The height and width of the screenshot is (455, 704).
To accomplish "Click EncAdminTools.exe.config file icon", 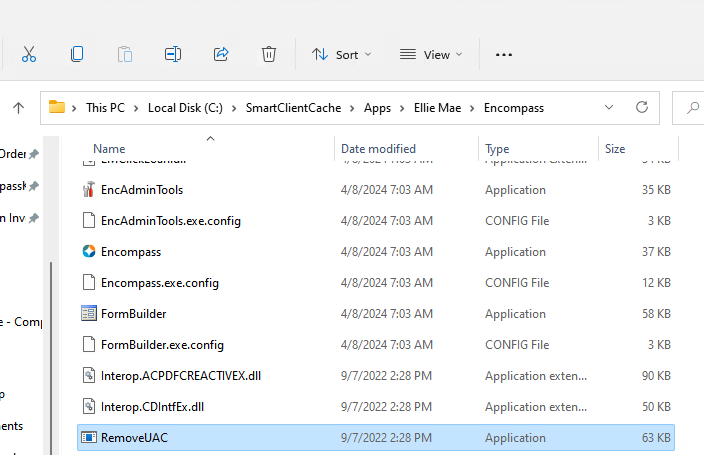I will click(89, 221).
